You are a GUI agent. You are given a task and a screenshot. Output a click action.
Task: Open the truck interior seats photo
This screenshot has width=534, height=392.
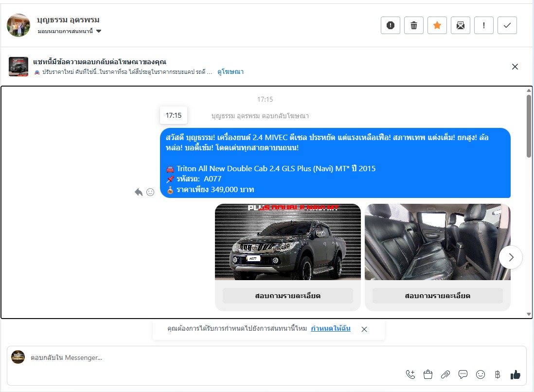[x=438, y=242]
